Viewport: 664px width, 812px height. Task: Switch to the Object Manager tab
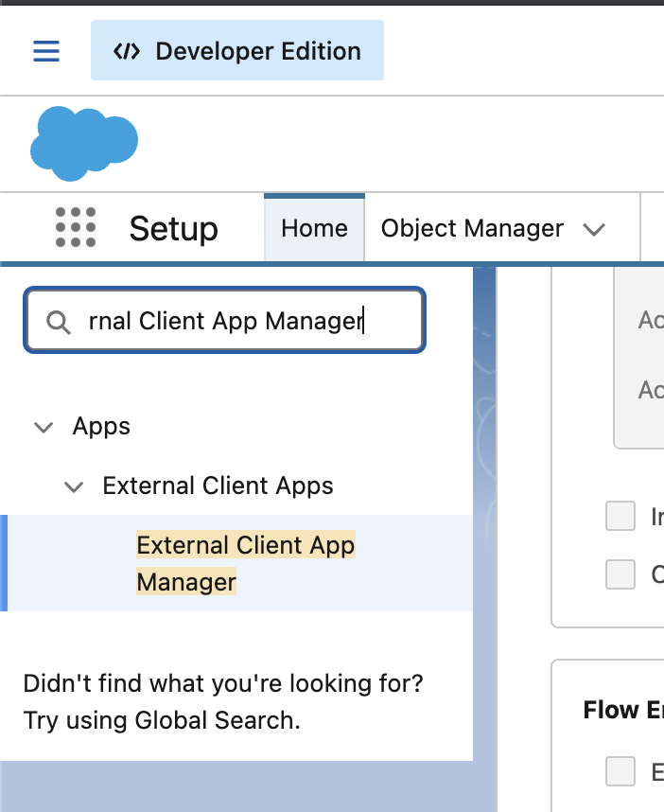click(x=472, y=228)
